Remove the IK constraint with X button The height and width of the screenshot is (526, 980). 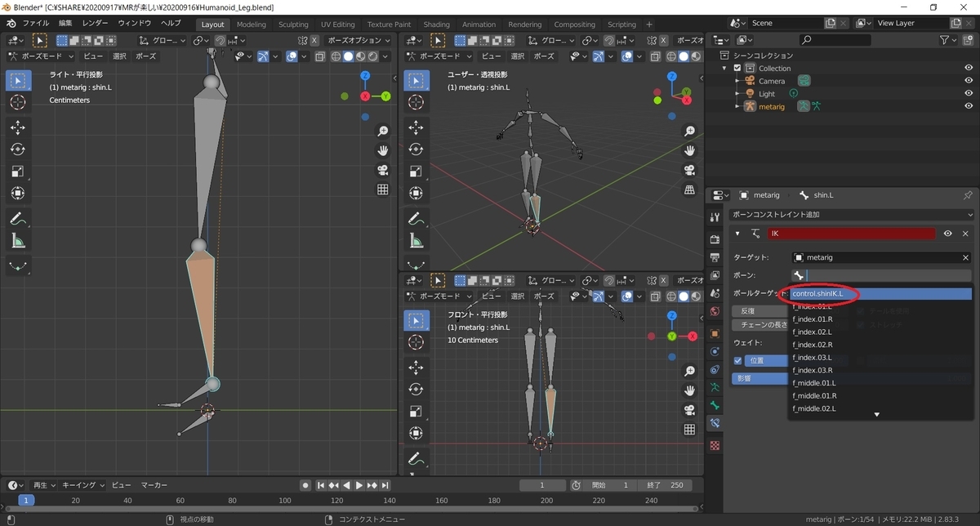[965, 234]
